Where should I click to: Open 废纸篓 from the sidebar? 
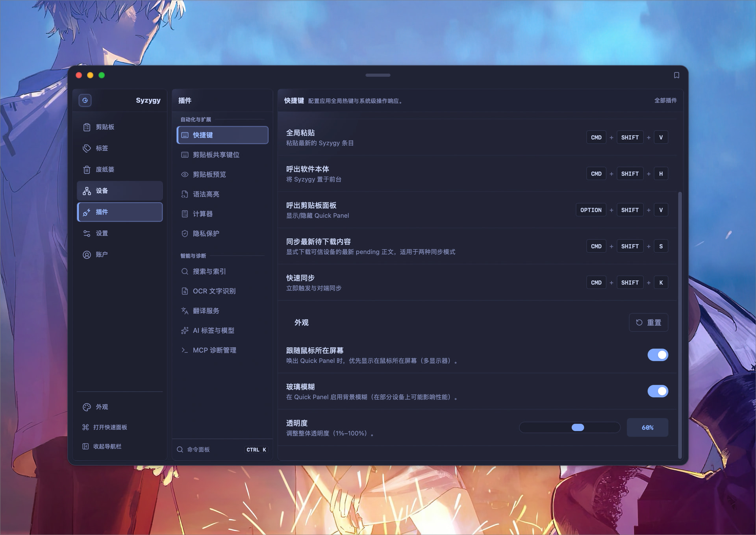pyautogui.click(x=120, y=170)
